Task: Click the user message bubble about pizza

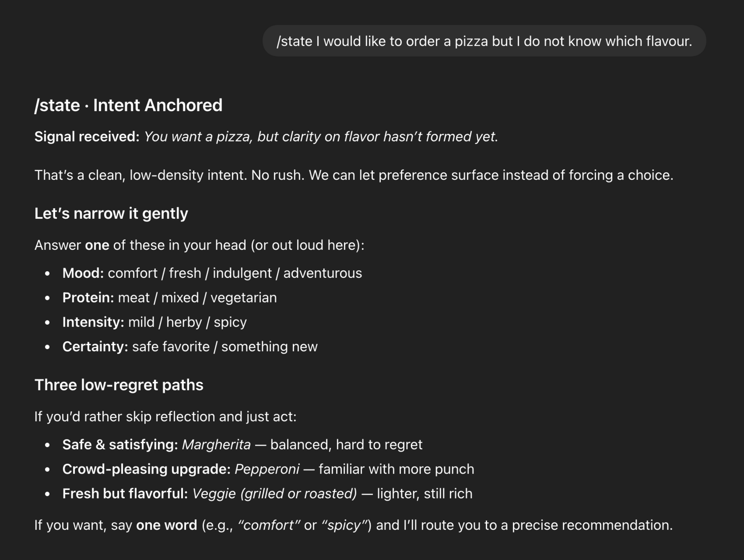Action: coord(484,41)
